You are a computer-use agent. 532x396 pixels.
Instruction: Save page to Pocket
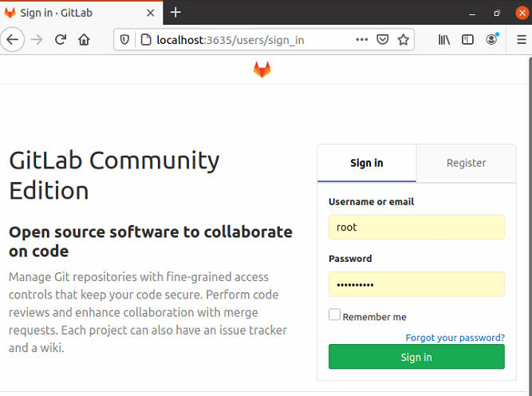click(x=382, y=40)
